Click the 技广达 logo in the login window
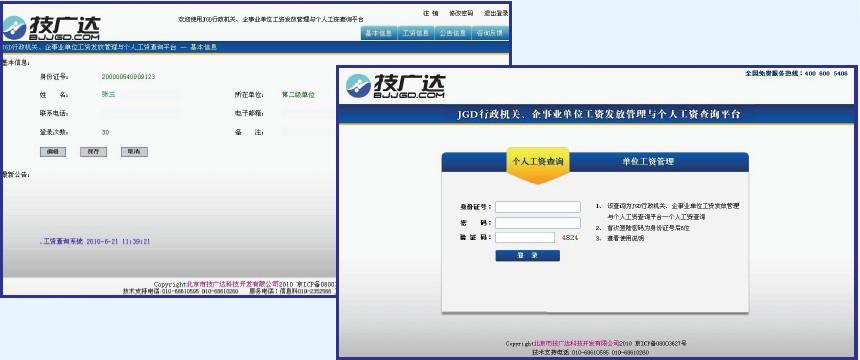 click(395, 86)
